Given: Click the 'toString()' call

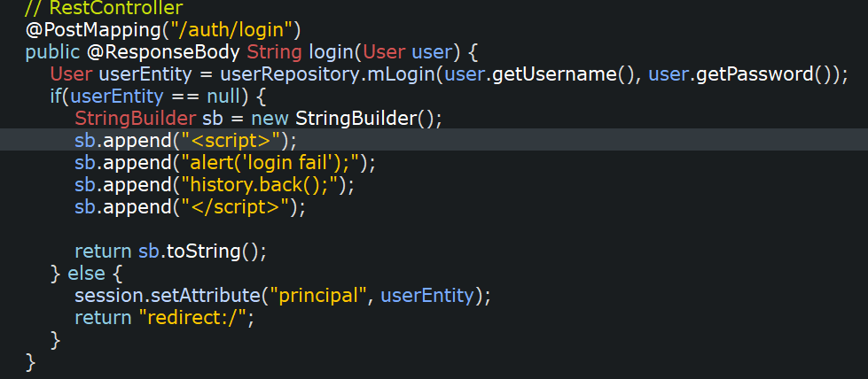Looking at the screenshot, I should (x=212, y=251).
